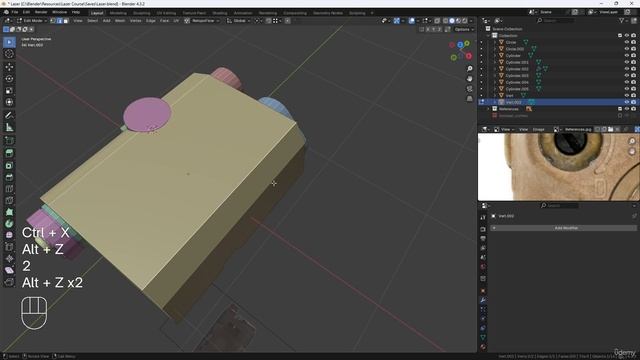Screen dimensions: 640x360
Task: Select the Rotate tool
Action: (x=9, y=78)
